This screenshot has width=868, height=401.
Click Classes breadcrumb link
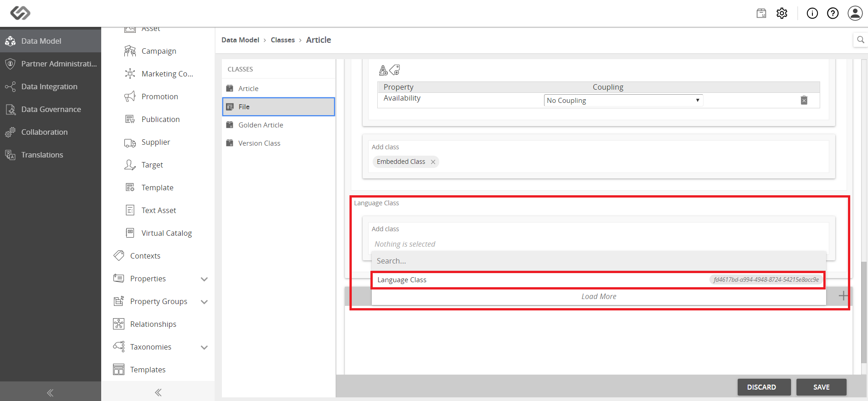(282, 40)
